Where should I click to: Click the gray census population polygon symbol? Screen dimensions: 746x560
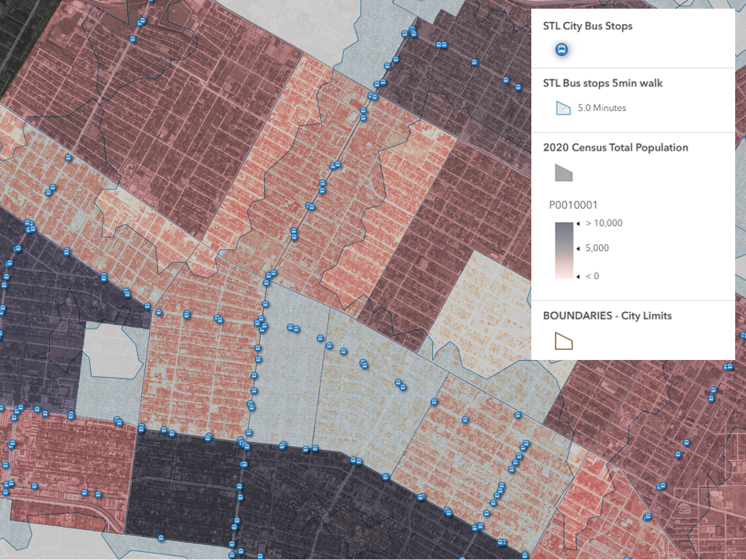click(x=564, y=173)
